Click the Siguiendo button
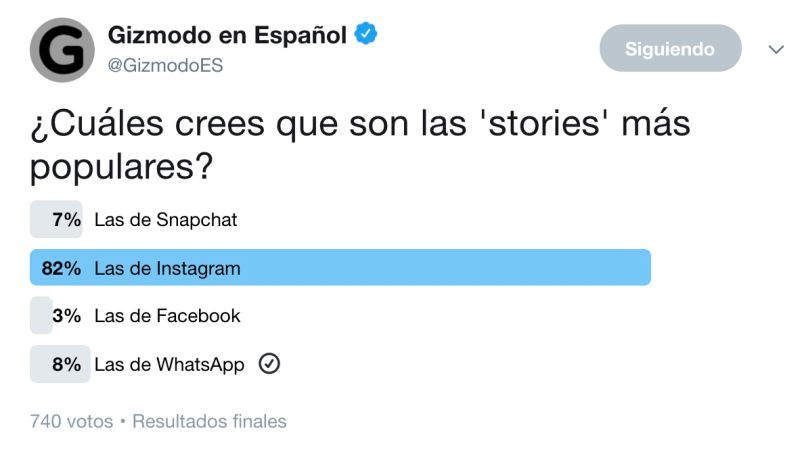This screenshot has width=800, height=450. tap(670, 48)
